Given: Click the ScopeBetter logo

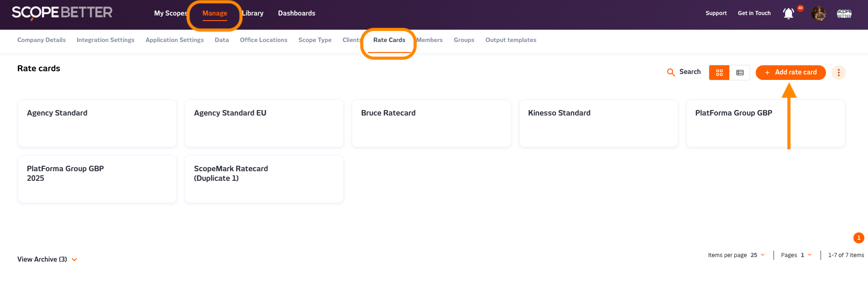Looking at the screenshot, I should click(x=62, y=13).
